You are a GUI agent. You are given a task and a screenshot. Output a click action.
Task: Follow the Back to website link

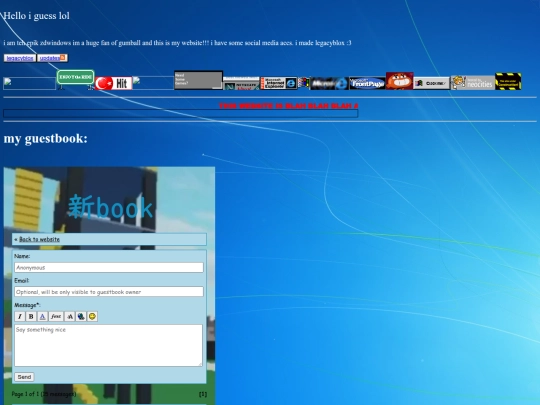pyautogui.click(x=39, y=239)
